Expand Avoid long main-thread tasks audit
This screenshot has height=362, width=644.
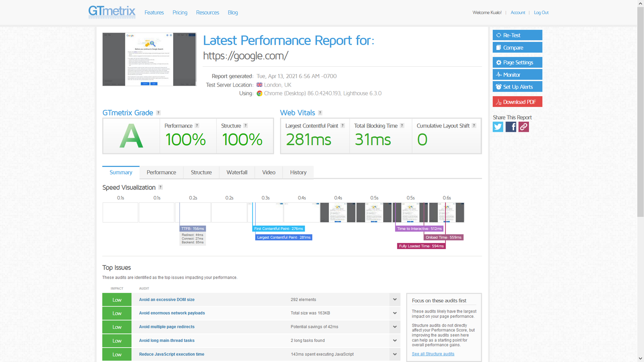click(x=395, y=340)
